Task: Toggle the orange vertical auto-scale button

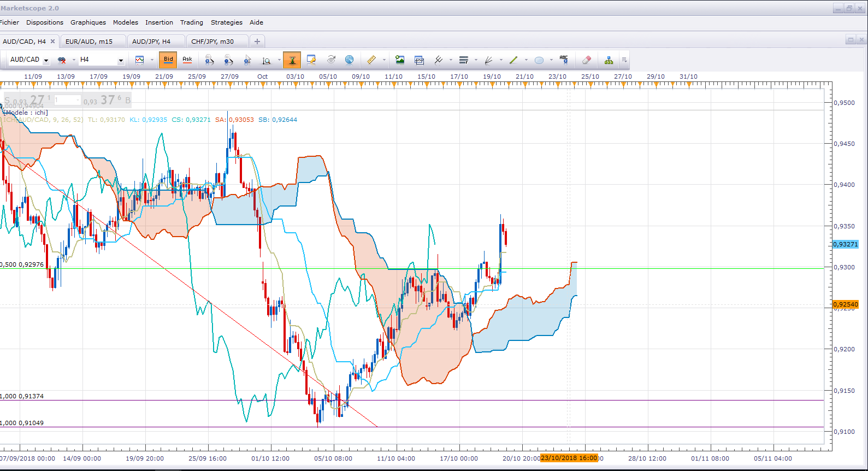Action: click(292, 60)
